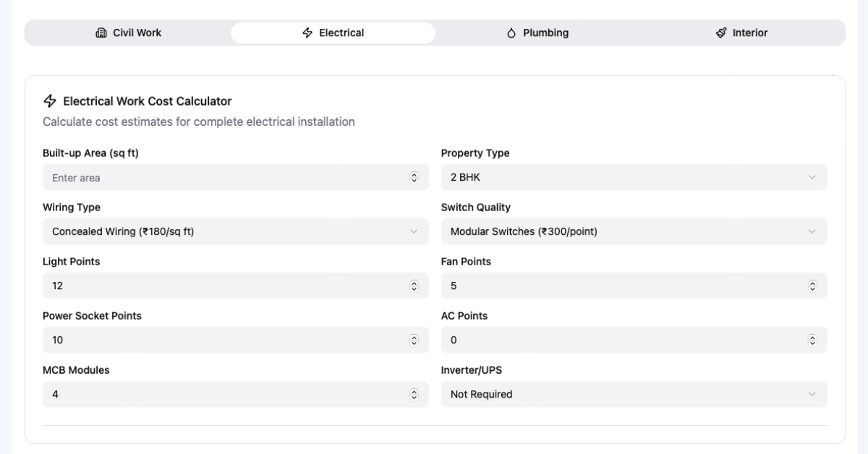Focus the MCB Modules number field
Viewport: 868px width, 454px height.
pyautogui.click(x=224, y=394)
